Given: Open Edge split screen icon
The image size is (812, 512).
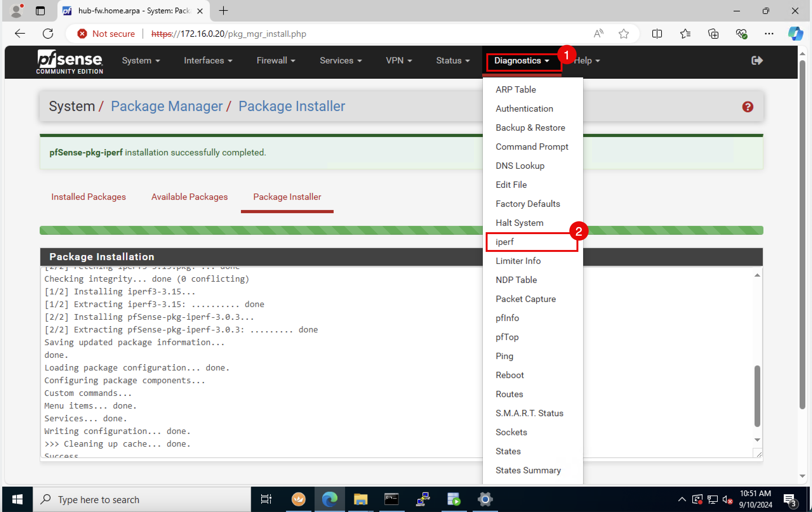Looking at the screenshot, I should coord(657,34).
